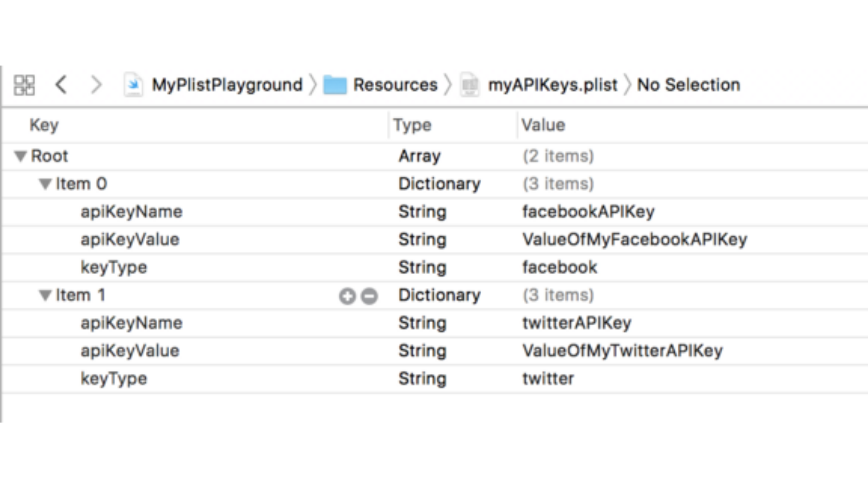Select the keyType row under Item 1
This screenshot has height=488, width=868.
pos(114,379)
